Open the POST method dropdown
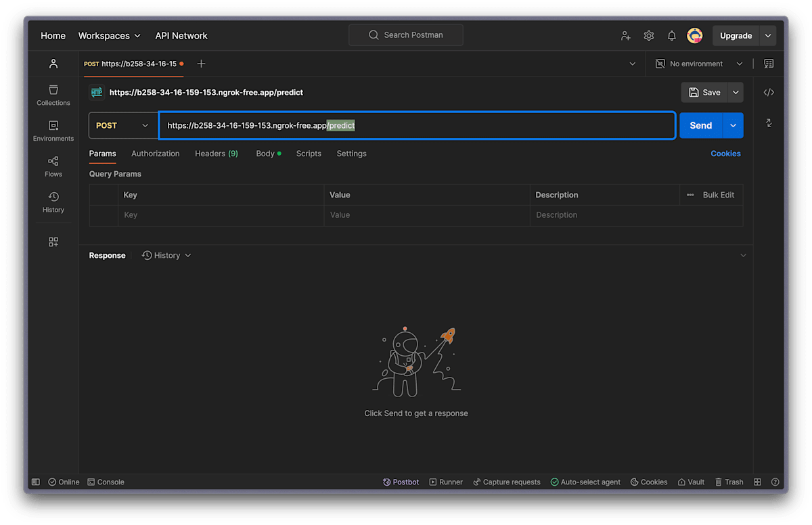The width and height of the screenshot is (812, 525). pos(122,126)
